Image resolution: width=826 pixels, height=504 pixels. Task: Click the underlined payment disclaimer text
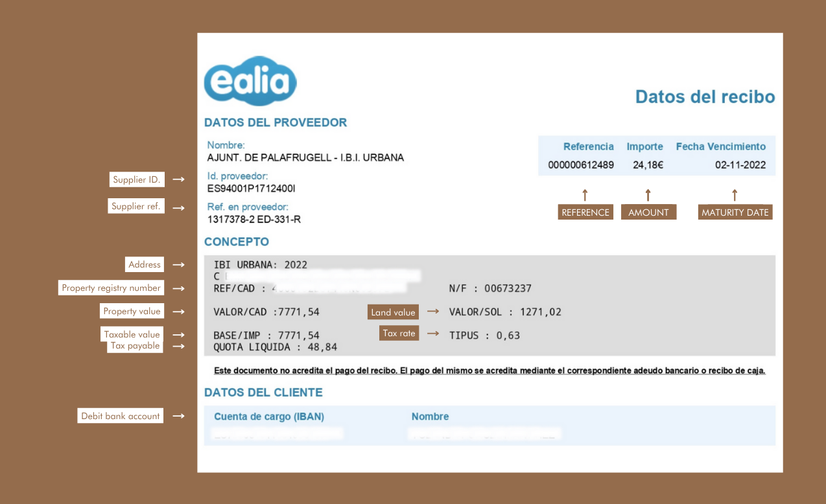(x=490, y=371)
